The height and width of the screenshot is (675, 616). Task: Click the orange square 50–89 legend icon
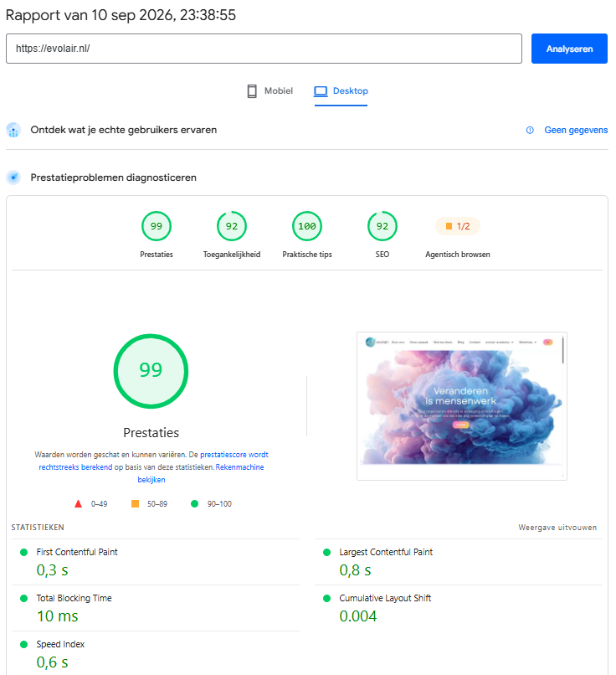135,503
